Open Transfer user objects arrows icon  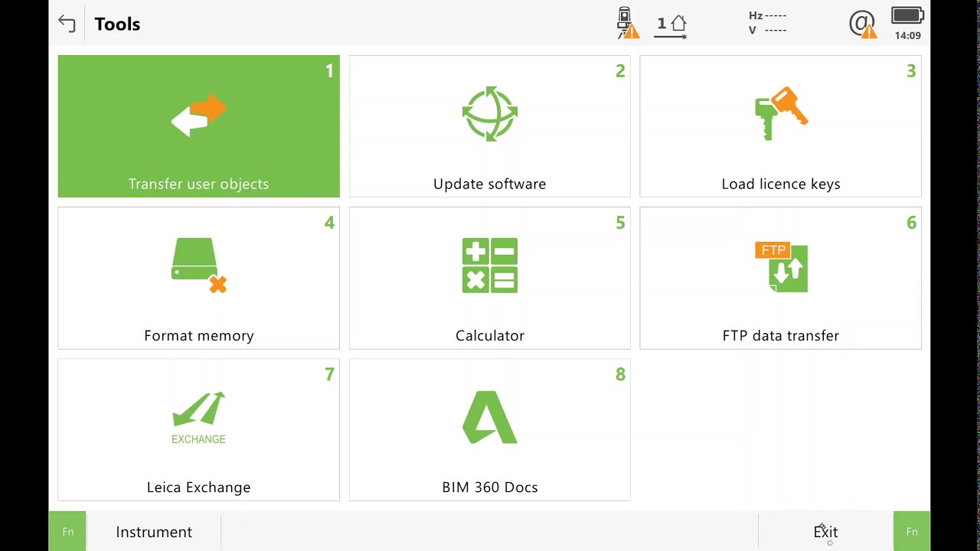coord(199,116)
